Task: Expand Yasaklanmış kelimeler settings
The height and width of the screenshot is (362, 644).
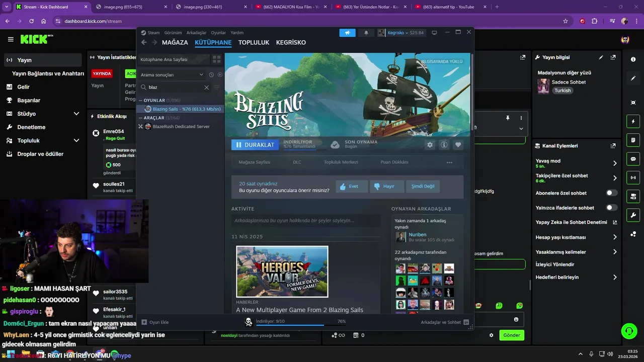Action: click(615, 252)
